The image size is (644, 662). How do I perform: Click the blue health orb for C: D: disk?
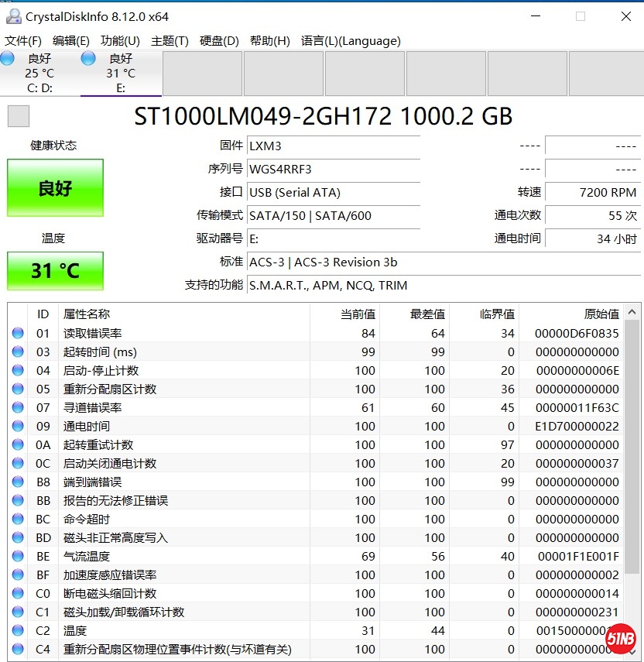click(8, 59)
